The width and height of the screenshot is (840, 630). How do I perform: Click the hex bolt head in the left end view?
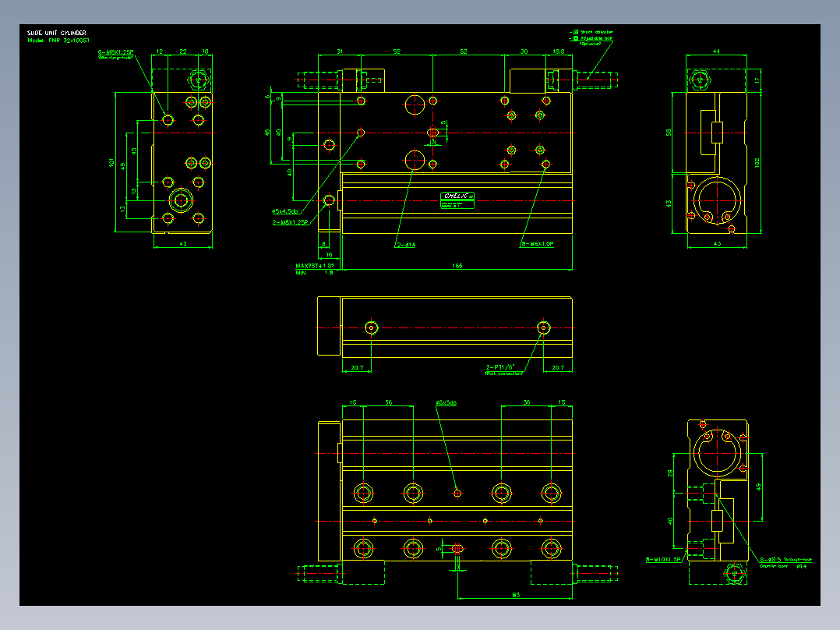198,80
